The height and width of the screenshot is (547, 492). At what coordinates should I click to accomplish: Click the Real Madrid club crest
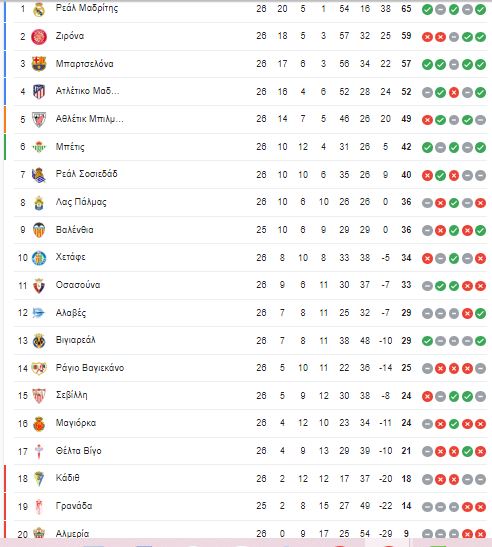pos(39,9)
